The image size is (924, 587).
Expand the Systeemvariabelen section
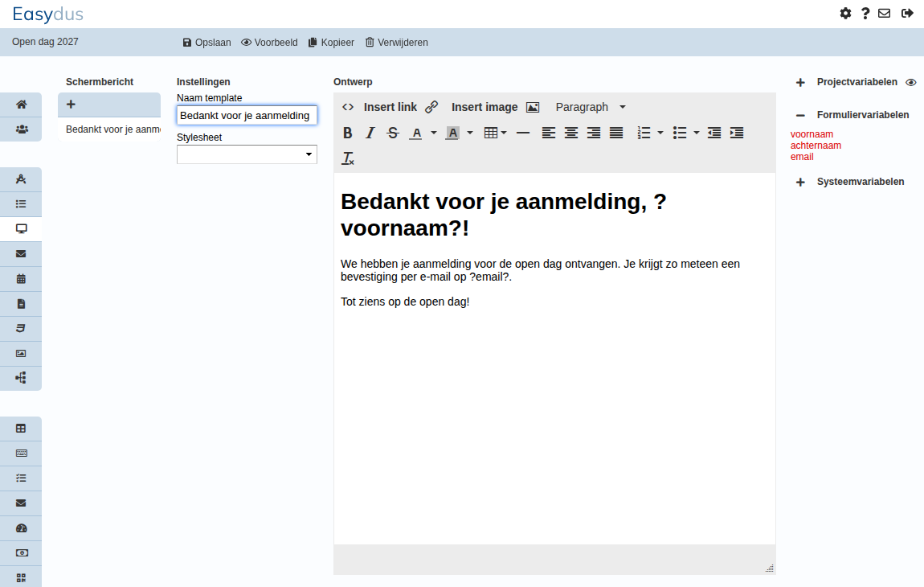coord(800,183)
